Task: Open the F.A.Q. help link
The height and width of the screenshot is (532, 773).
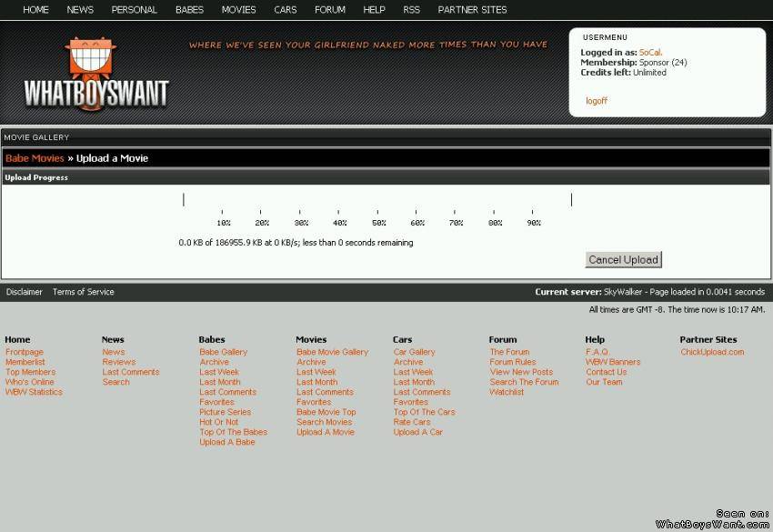Action: [597, 352]
